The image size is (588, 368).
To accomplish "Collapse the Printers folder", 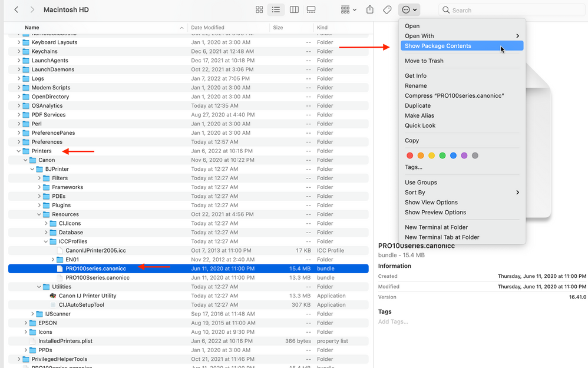I will click(19, 151).
